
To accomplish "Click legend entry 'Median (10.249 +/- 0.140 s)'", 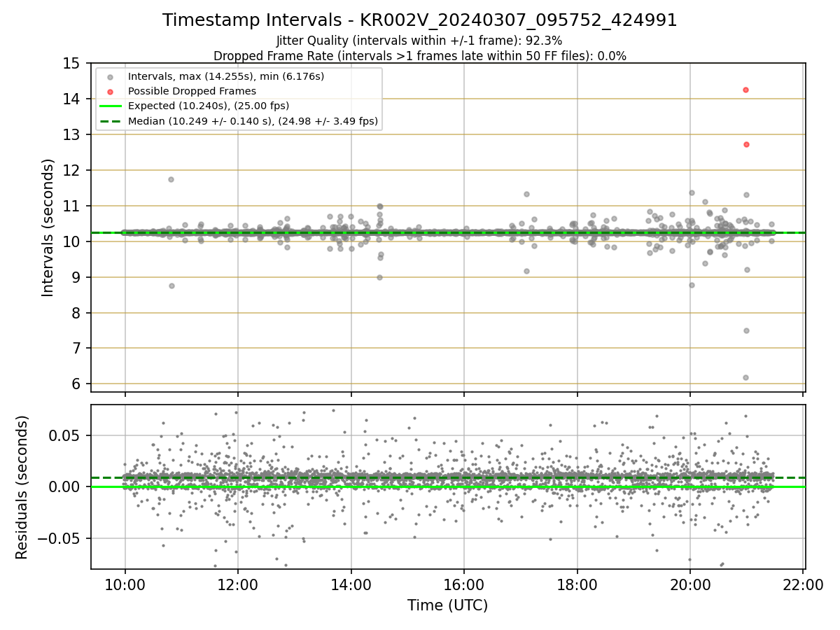I will pyautogui.click(x=253, y=121).
